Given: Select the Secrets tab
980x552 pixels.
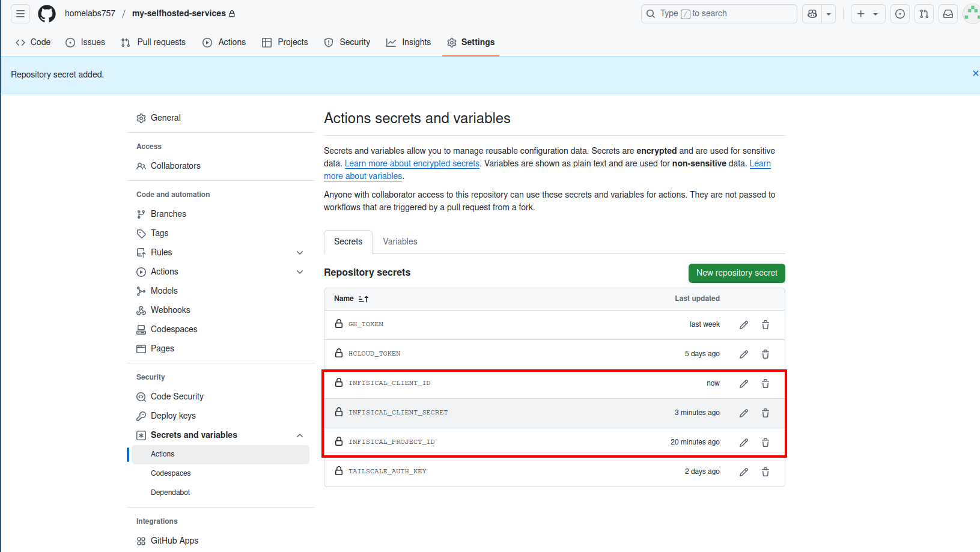Looking at the screenshot, I should pyautogui.click(x=348, y=241).
